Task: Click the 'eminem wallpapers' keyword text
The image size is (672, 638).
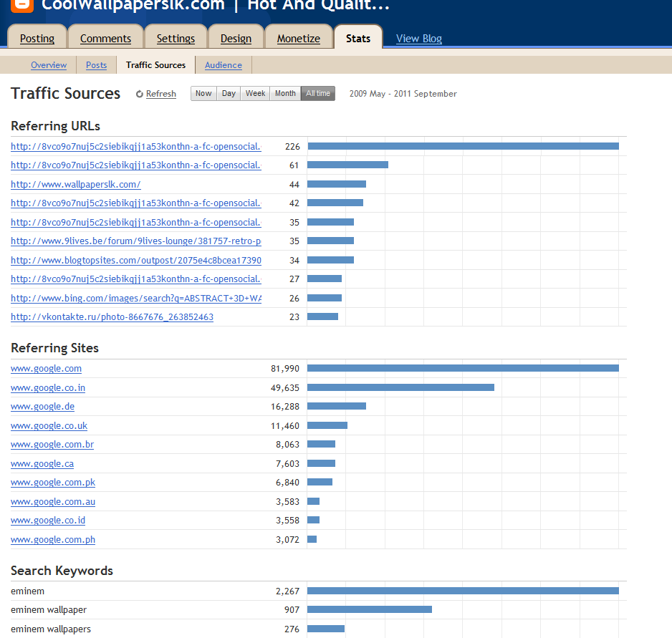Action: click(51, 629)
